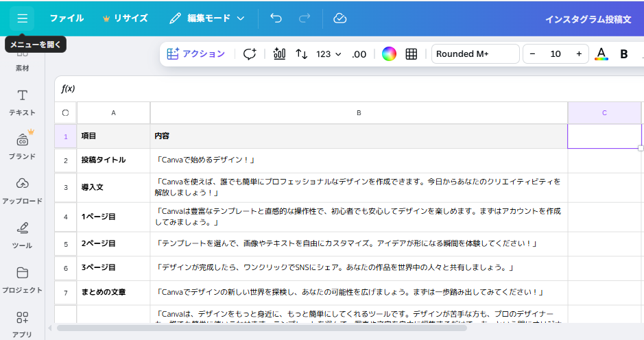Click the インスタグラム投稿文 document title
Viewport: 644px width, 340px height.
click(x=588, y=19)
